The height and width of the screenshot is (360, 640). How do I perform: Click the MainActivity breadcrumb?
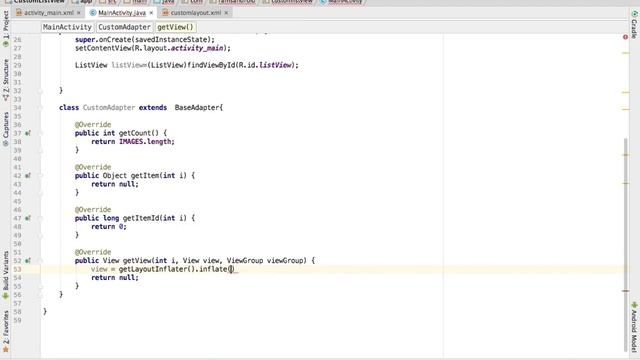pos(67,27)
